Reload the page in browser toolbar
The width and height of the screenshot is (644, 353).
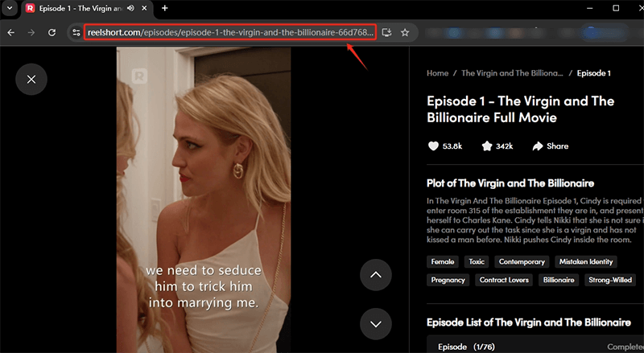pos(52,33)
